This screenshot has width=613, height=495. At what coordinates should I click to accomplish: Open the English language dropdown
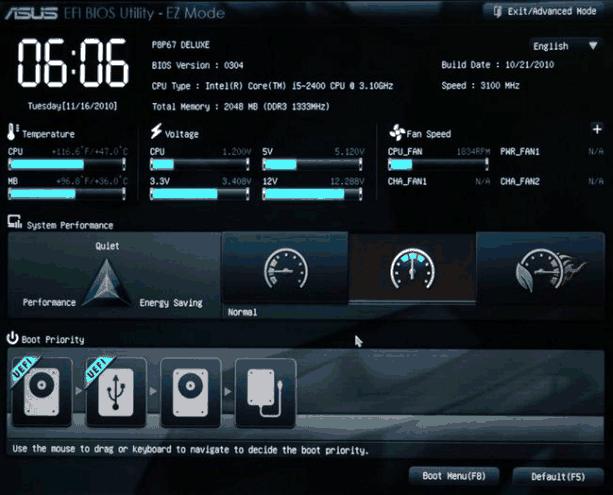(565, 46)
